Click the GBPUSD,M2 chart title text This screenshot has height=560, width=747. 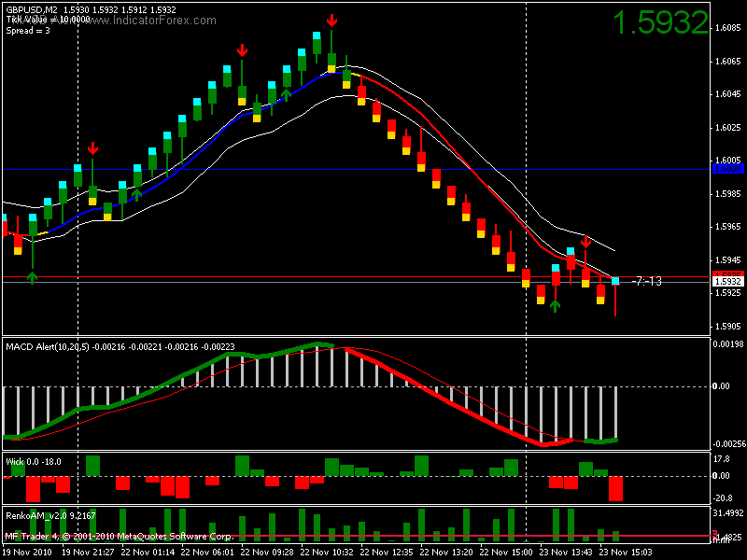[x=32, y=9]
